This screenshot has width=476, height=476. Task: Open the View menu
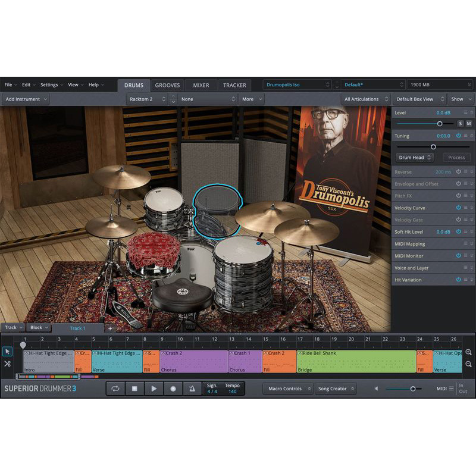coord(76,84)
